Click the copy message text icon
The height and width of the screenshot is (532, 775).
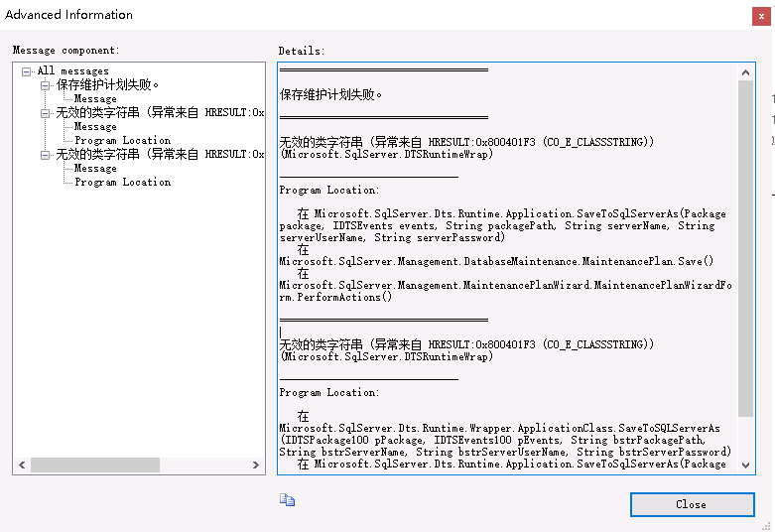tap(287, 500)
